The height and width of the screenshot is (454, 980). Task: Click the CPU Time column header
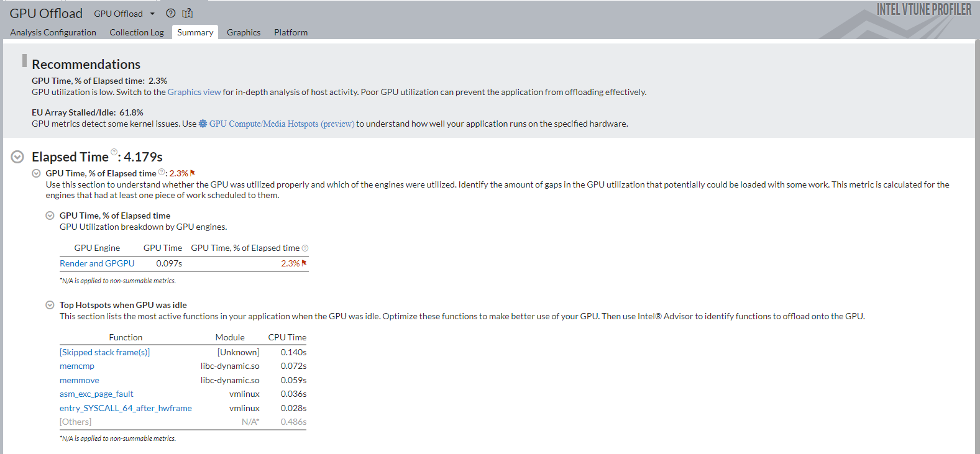tap(287, 337)
